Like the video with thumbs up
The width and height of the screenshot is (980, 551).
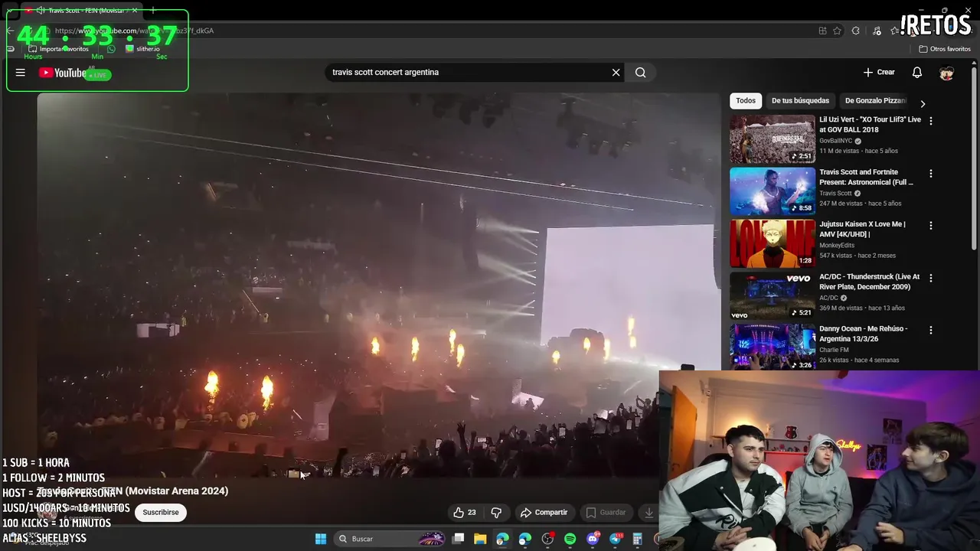point(465,513)
